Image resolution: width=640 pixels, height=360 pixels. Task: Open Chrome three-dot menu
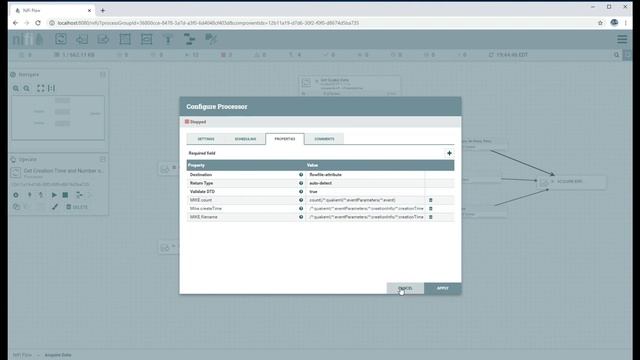pos(626,23)
